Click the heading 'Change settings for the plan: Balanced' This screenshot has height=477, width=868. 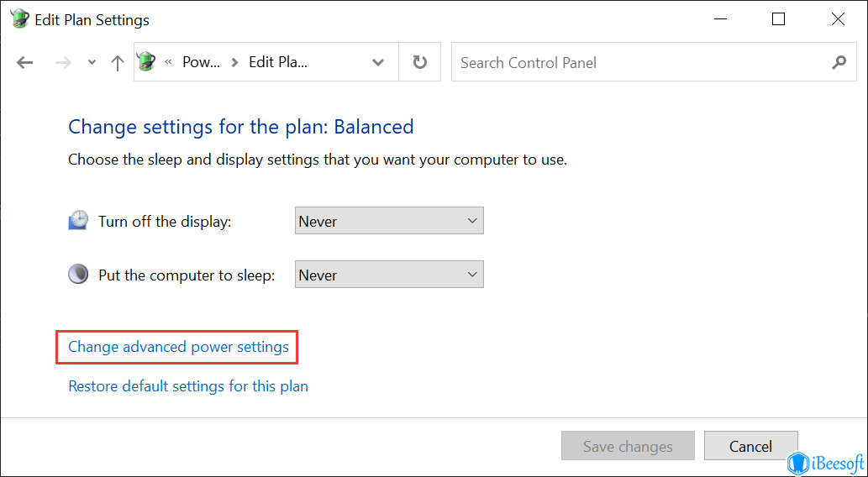click(241, 127)
